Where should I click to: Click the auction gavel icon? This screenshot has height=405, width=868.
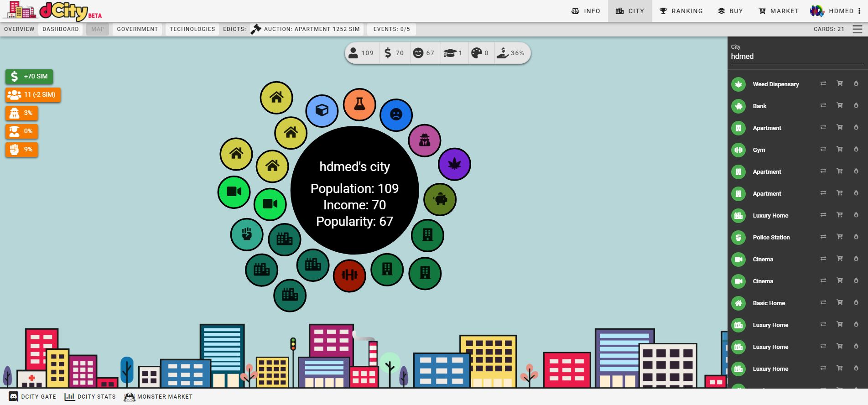tap(256, 29)
